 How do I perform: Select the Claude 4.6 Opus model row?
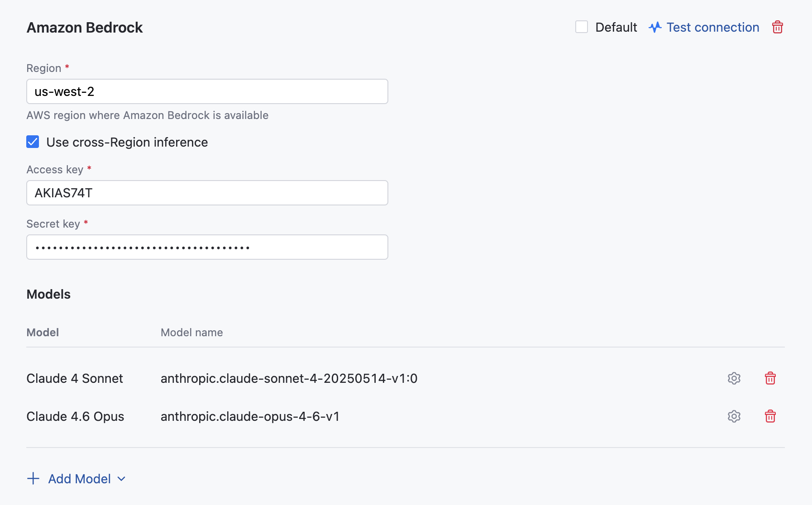(x=75, y=416)
